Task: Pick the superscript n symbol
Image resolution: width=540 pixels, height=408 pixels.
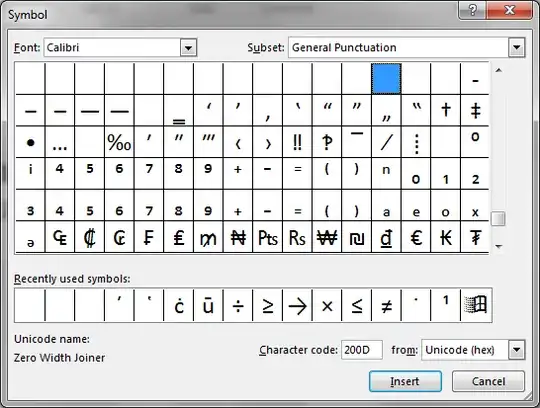Action: click(x=386, y=174)
